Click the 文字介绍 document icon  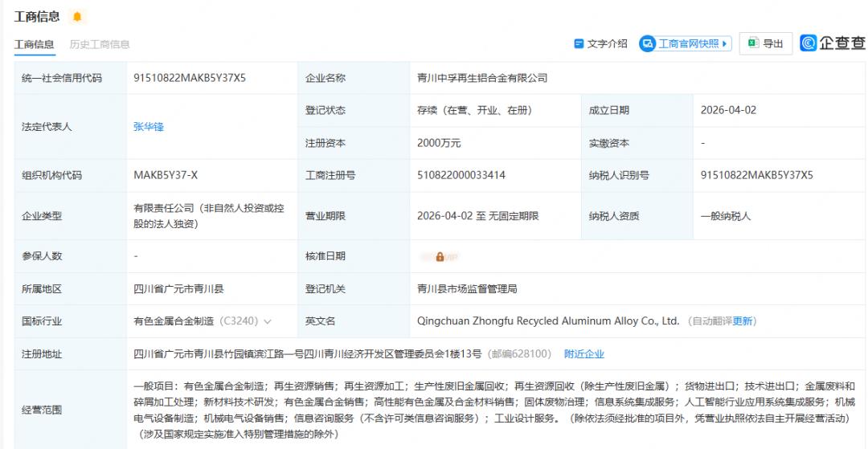click(579, 43)
